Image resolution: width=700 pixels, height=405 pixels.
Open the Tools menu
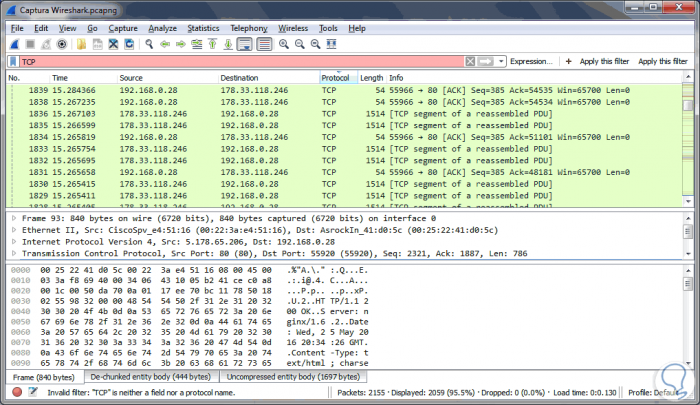pos(328,28)
